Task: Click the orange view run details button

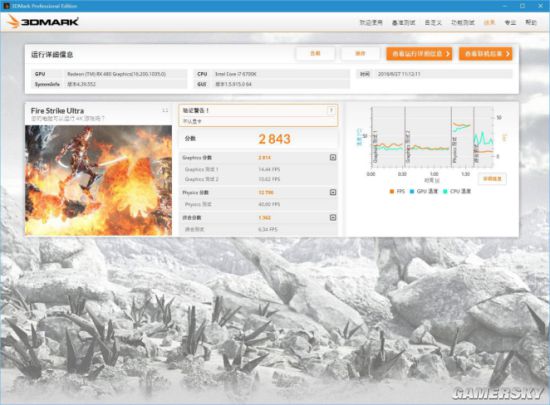Action: pos(419,54)
